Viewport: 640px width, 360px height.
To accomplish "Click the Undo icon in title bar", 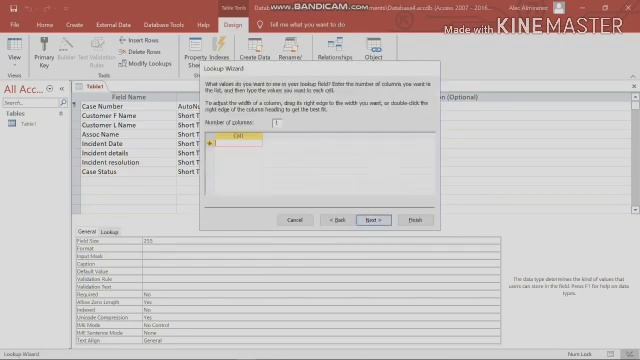I will [29, 8].
